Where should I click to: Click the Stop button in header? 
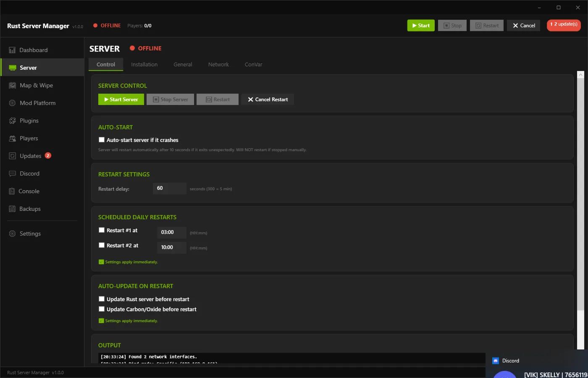pos(452,26)
